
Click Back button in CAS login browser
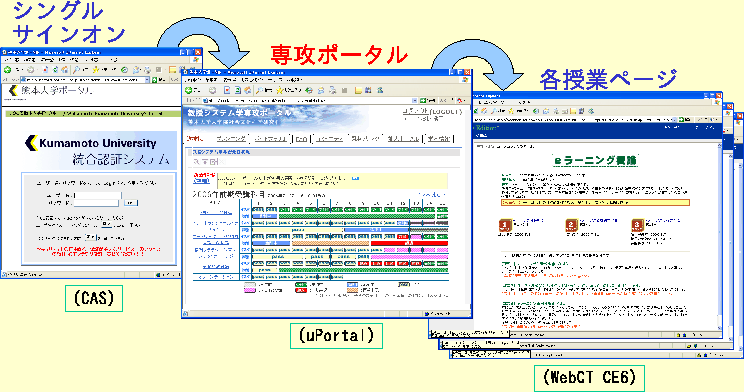coord(8,70)
